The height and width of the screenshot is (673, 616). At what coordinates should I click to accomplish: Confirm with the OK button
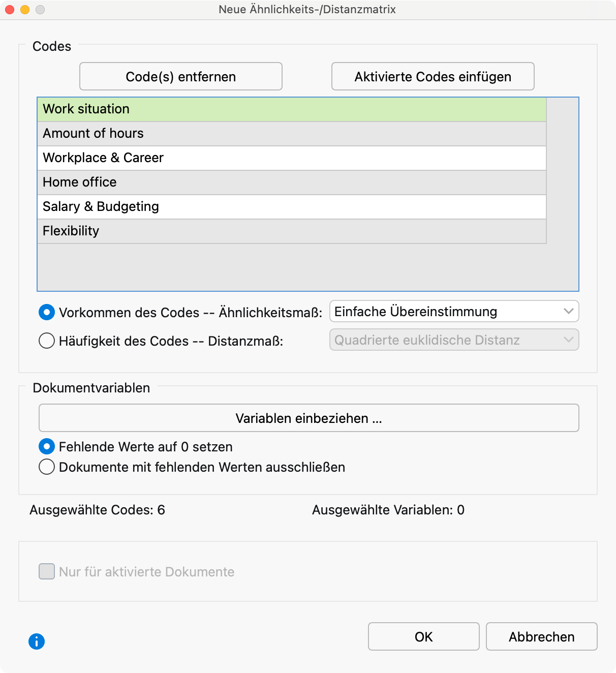424,636
